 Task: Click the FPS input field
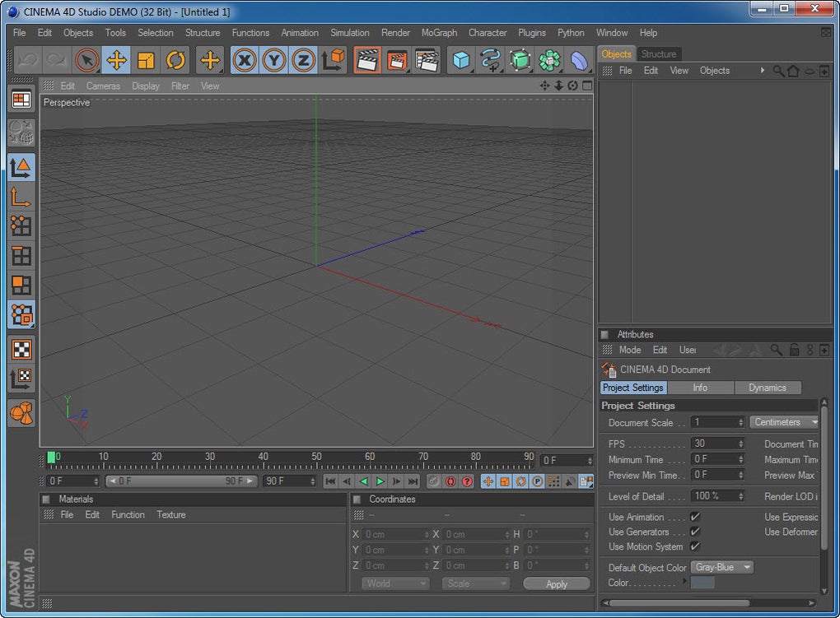click(x=713, y=444)
